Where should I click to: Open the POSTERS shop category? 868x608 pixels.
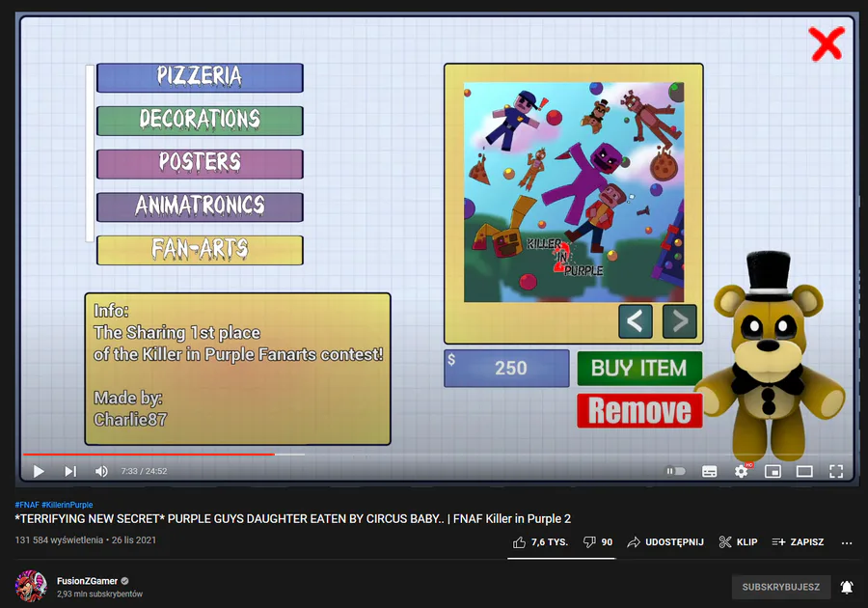[200, 164]
